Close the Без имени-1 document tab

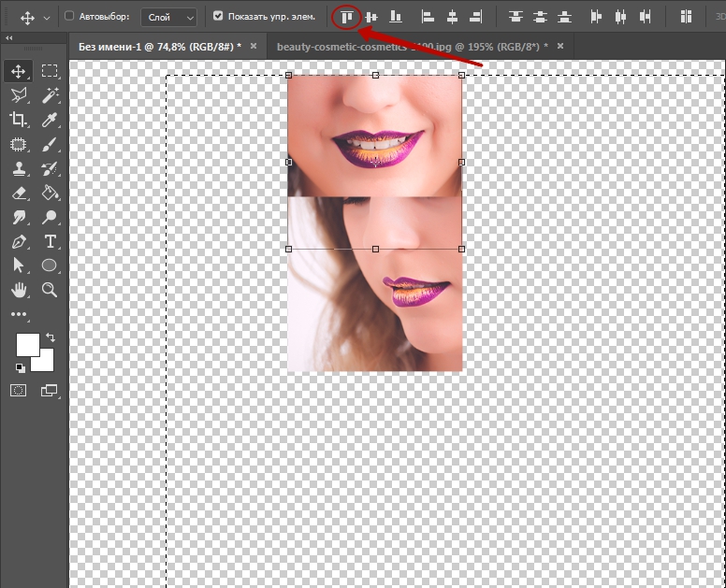(254, 46)
